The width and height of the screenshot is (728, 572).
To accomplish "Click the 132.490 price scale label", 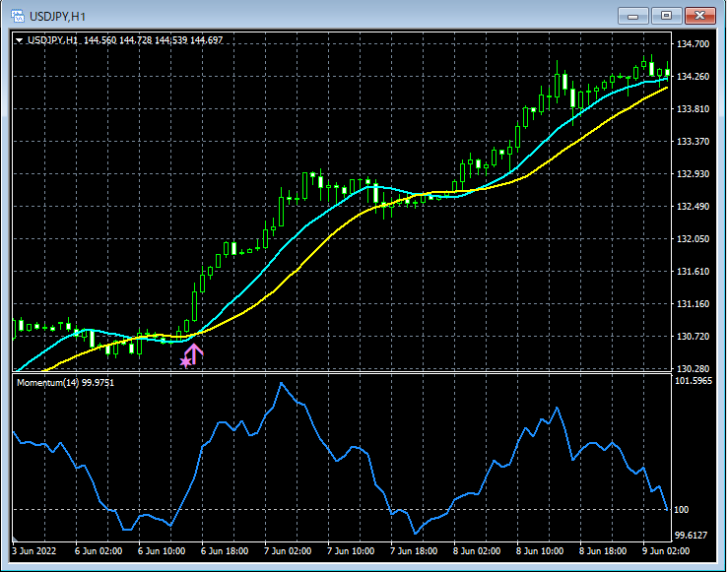I will click(694, 207).
